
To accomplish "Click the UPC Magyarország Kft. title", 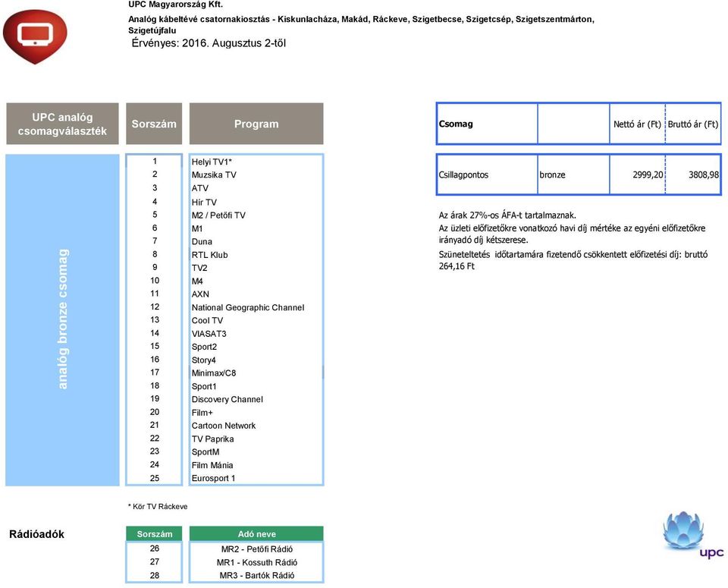I will click(x=175, y=5).
